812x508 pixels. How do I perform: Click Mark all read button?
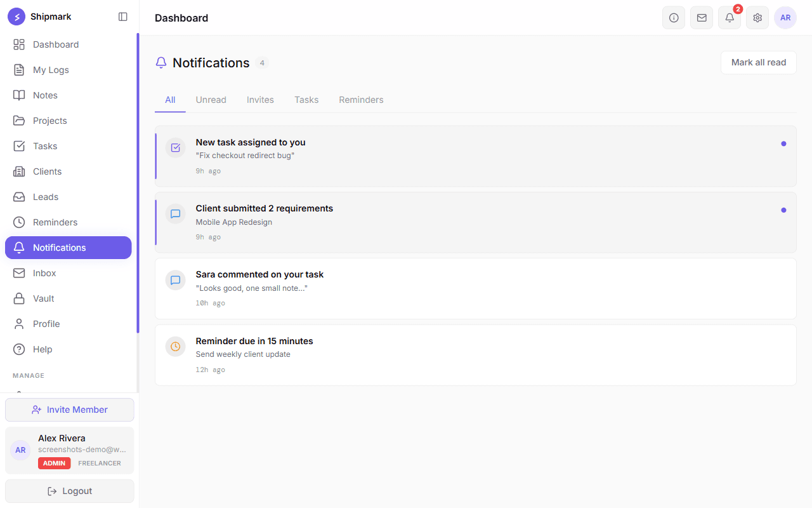pos(759,62)
